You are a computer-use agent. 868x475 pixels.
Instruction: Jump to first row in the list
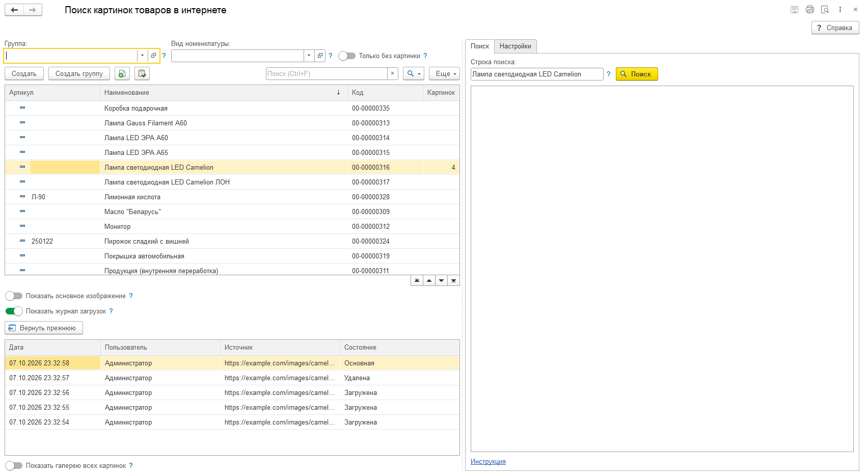click(x=417, y=281)
